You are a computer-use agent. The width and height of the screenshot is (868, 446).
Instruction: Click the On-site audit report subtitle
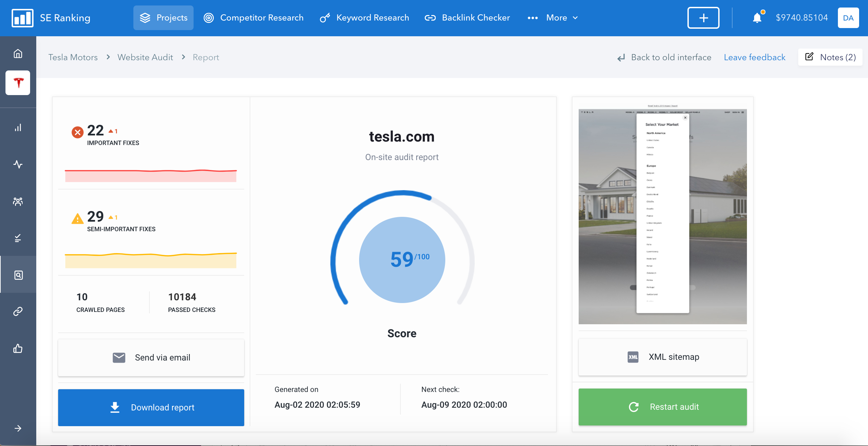(402, 157)
